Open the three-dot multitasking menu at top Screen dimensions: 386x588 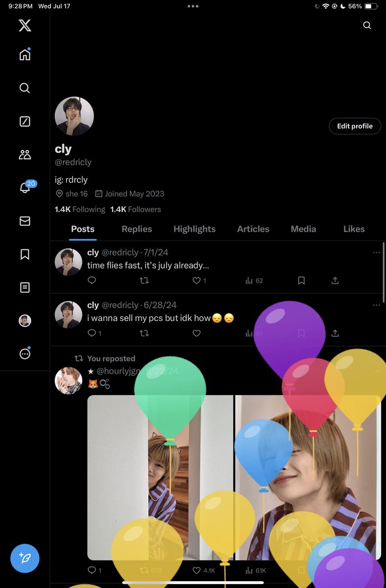pos(193,6)
